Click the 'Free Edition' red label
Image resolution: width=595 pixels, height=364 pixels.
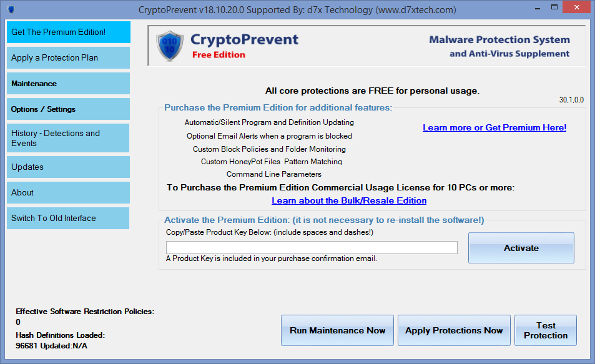pyautogui.click(x=219, y=55)
